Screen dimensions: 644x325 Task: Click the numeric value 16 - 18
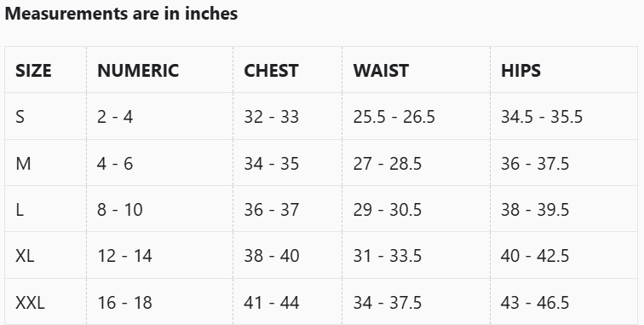coord(124,303)
